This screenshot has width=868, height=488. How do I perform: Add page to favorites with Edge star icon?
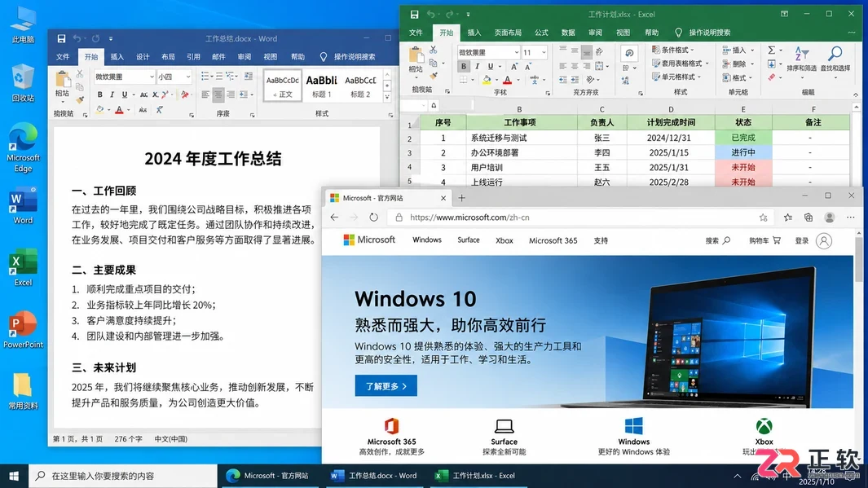(764, 218)
